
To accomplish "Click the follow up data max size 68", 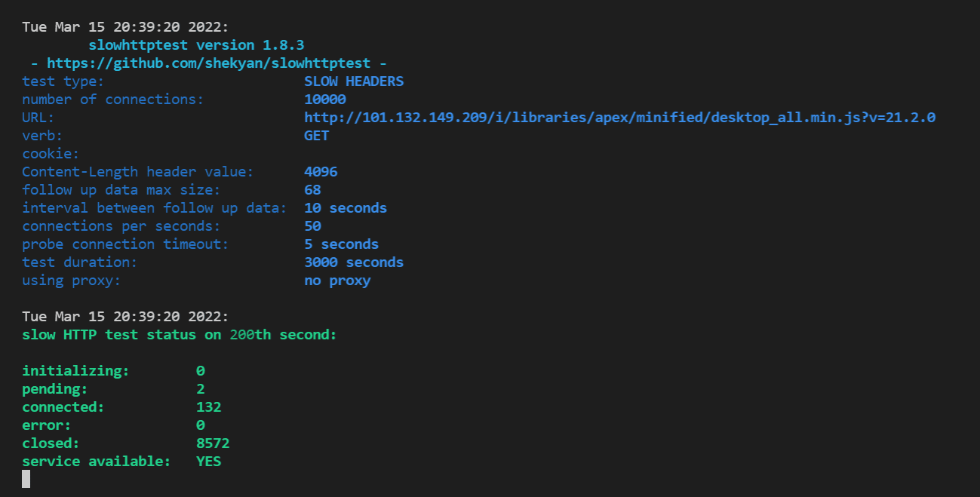I will coord(312,190).
